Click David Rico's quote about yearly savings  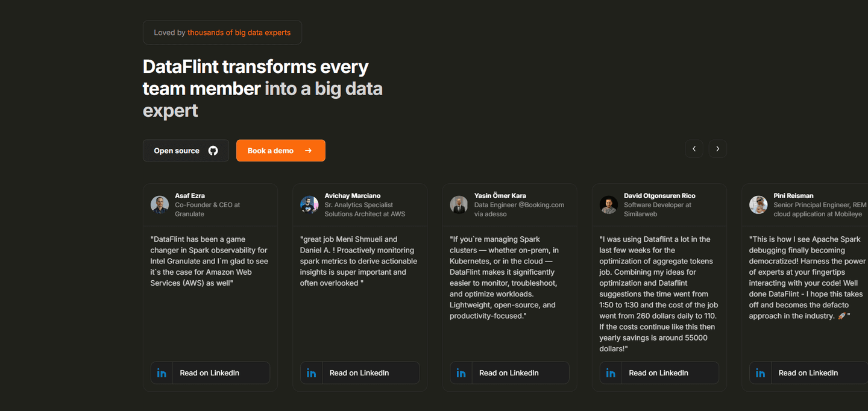pyautogui.click(x=659, y=294)
